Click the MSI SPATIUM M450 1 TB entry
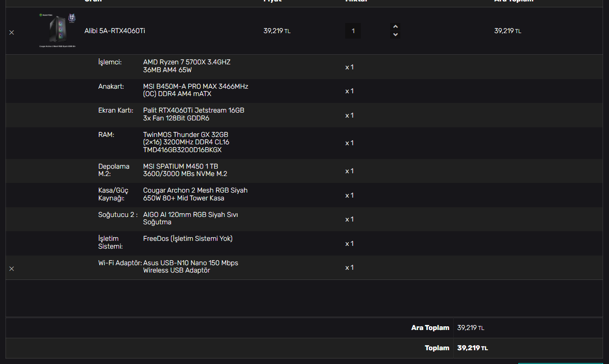 (x=185, y=170)
